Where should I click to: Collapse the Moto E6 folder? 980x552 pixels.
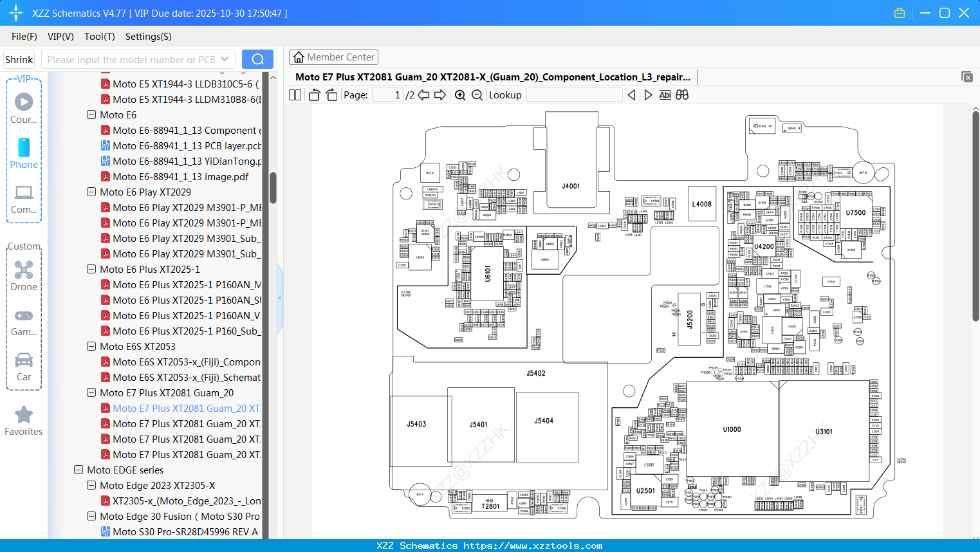91,115
